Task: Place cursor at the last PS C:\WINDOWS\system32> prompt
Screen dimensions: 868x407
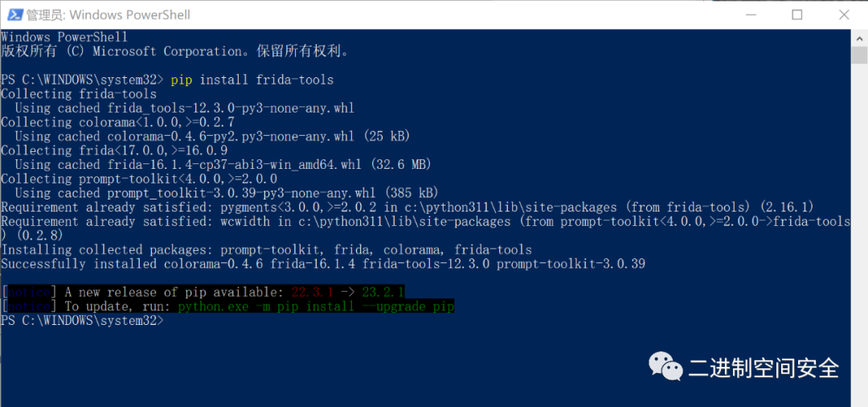Action: [x=83, y=321]
